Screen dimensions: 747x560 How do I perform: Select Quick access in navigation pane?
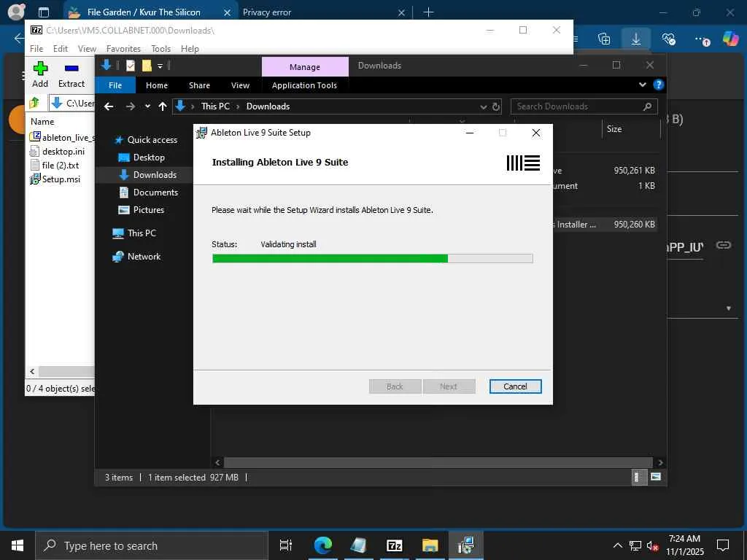(x=147, y=140)
